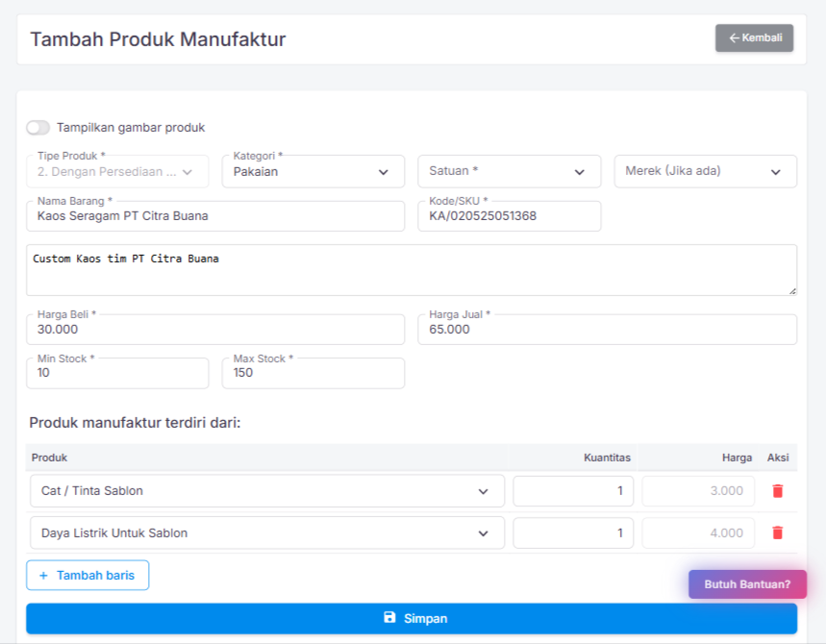The height and width of the screenshot is (644, 826).
Task: Toggle Tampilkan gambar produk switch
Action: (38, 128)
